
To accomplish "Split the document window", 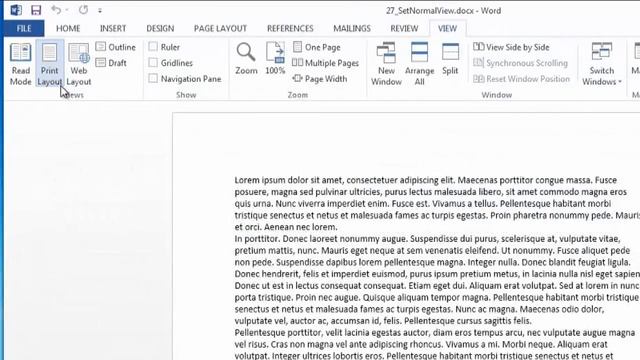I will pos(450,59).
